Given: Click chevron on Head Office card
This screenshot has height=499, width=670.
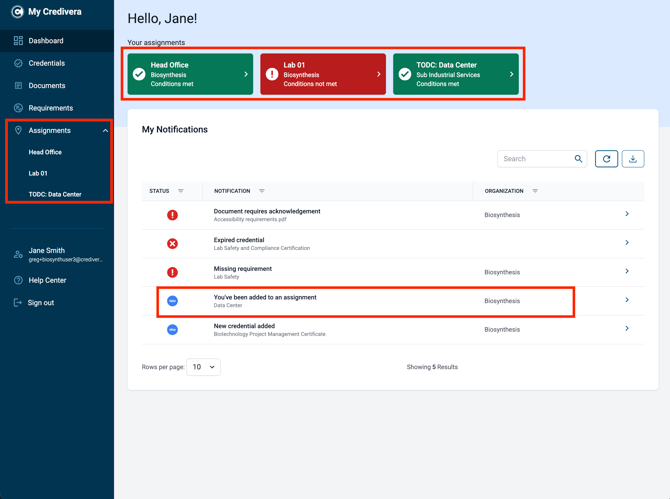Looking at the screenshot, I should [x=246, y=74].
